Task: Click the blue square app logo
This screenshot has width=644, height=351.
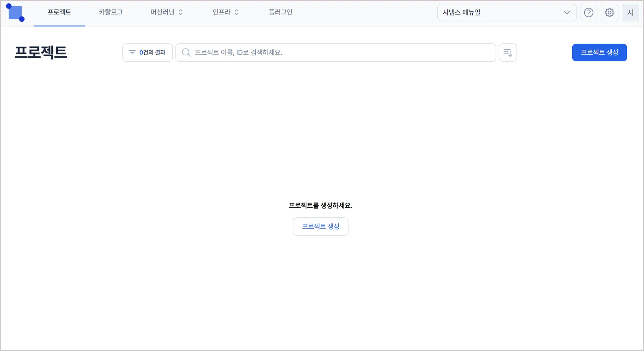Action: [x=15, y=13]
